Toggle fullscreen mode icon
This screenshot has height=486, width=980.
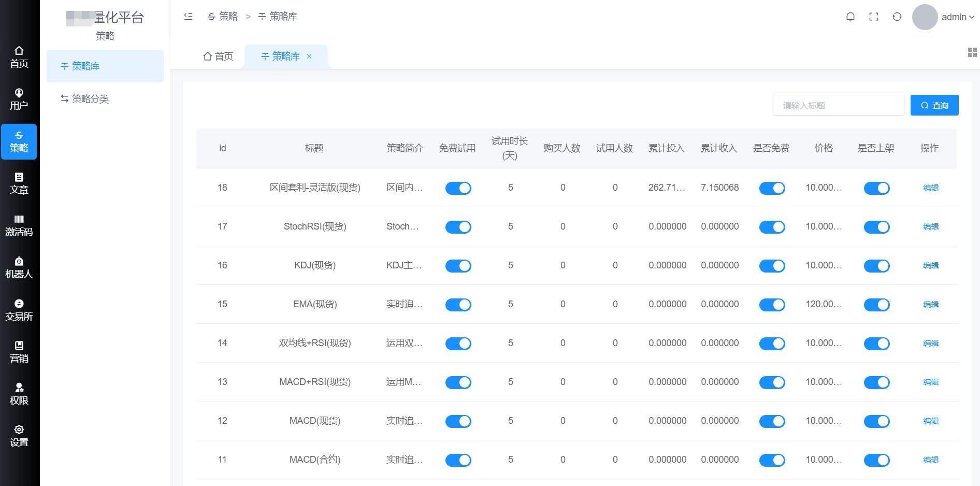pyautogui.click(x=873, y=17)
